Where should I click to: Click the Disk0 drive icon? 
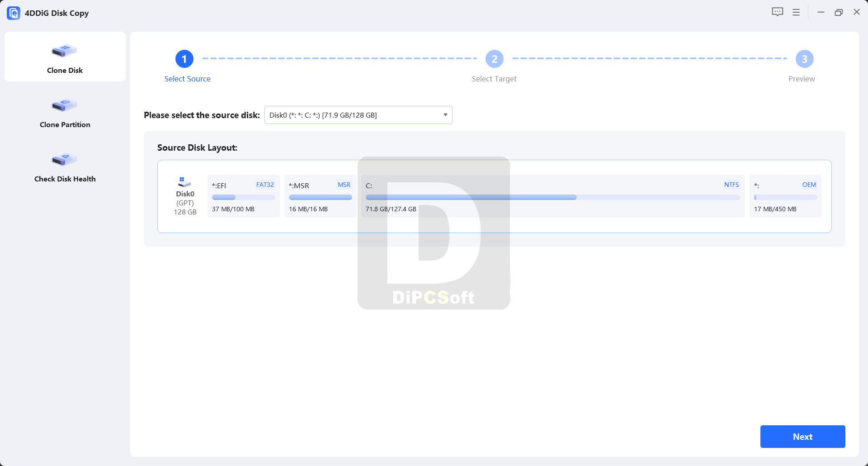(x=184, y=182)
